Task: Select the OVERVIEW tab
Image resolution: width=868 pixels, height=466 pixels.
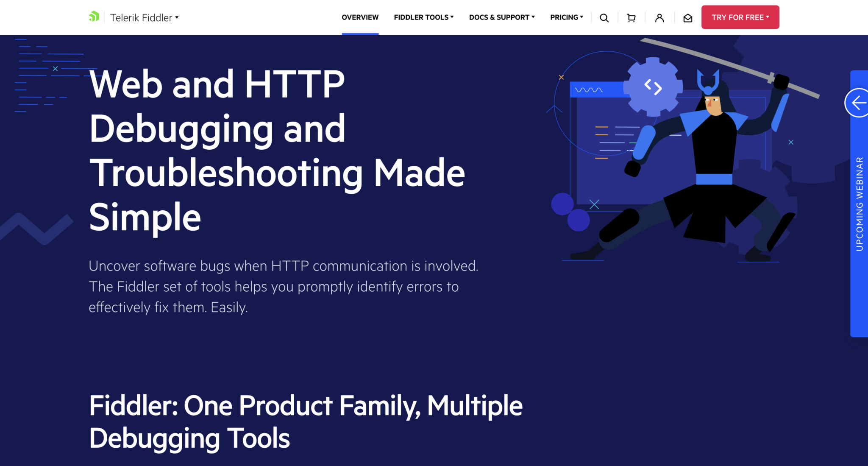Action: [360, 17]
